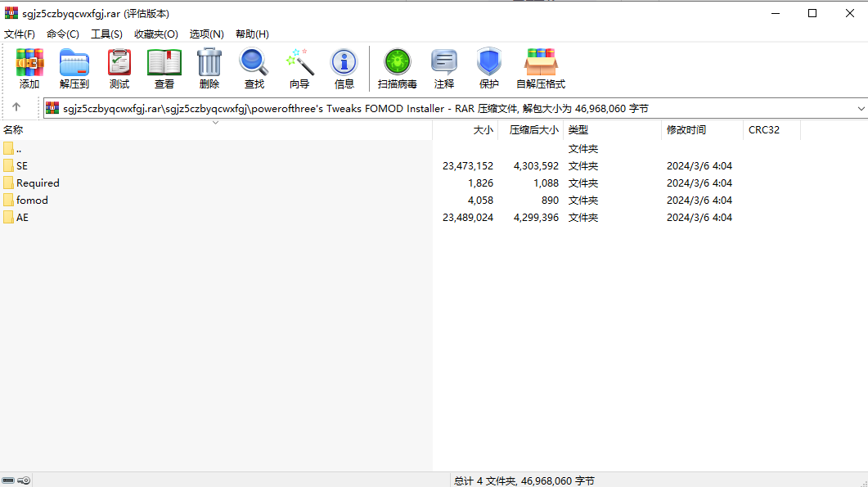
Task: Click the 添加 (Add) toolbar icon
Action: 29,68
